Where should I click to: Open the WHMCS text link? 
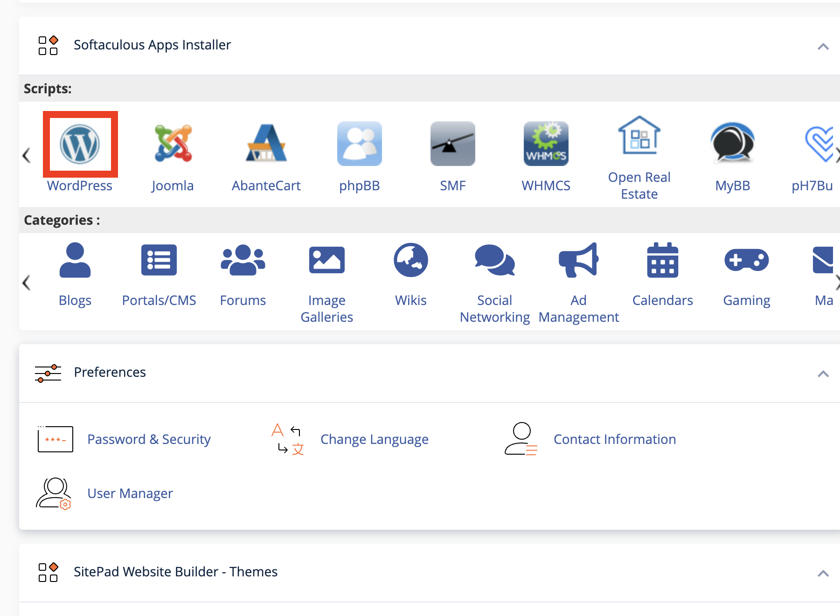(546, 186)
